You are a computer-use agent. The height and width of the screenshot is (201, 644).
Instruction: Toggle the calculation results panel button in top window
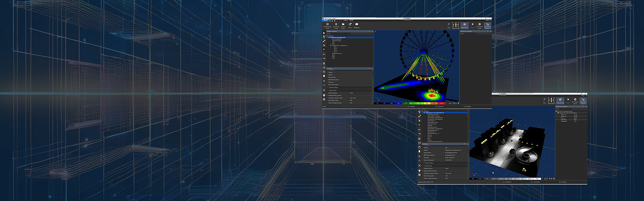tap(487, 25)
